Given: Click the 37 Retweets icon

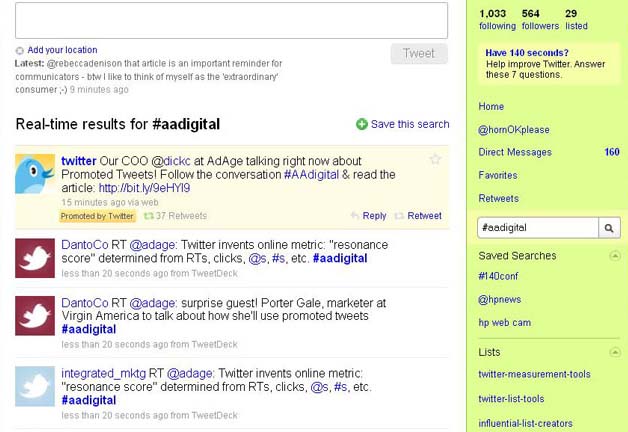Looking at the screenshot, I should click(x=149, y=216).
